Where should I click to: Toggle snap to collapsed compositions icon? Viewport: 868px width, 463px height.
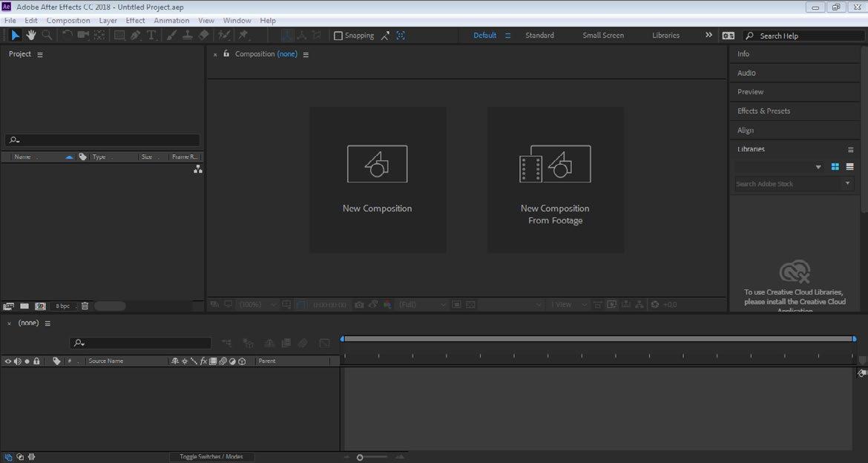[x=401, y=36]
